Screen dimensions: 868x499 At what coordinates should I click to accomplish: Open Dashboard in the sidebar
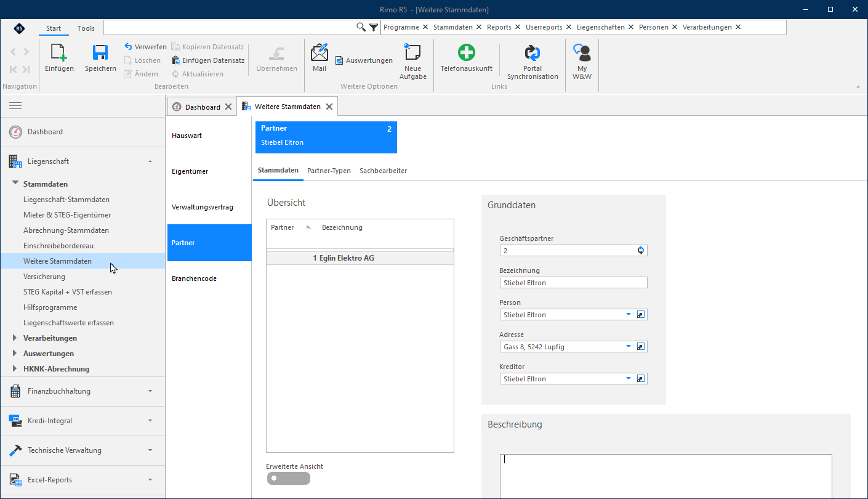(x=82, y=132)
